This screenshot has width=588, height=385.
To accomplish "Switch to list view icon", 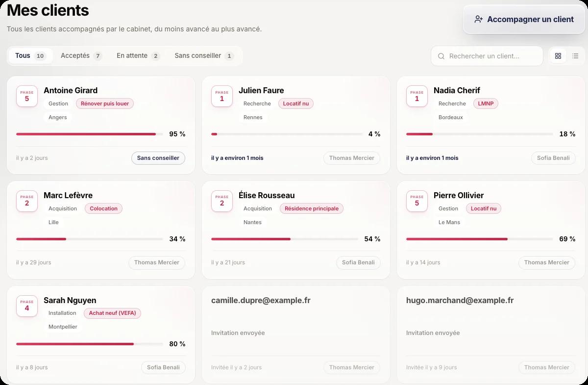I will coord(575,56).
